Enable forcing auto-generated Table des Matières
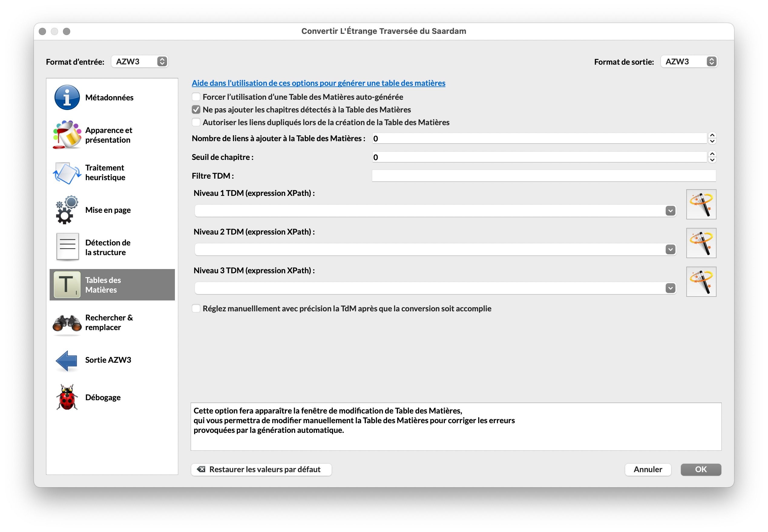 coord(196,97)
